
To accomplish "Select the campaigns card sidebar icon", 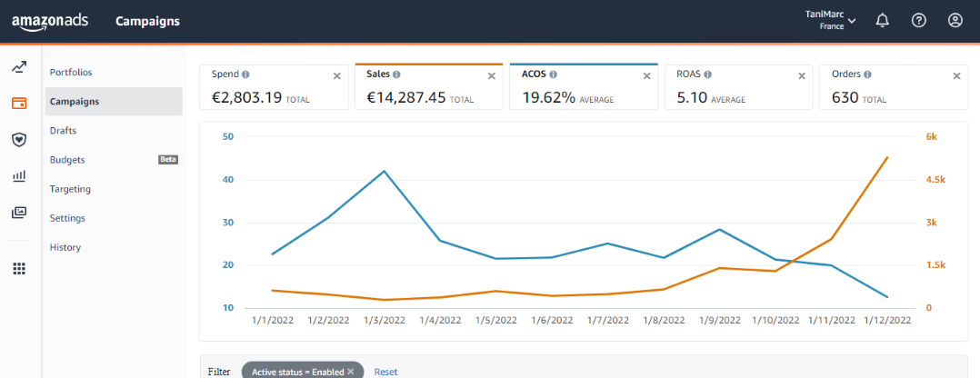I will pyautogui.click(x=19, y=103).
